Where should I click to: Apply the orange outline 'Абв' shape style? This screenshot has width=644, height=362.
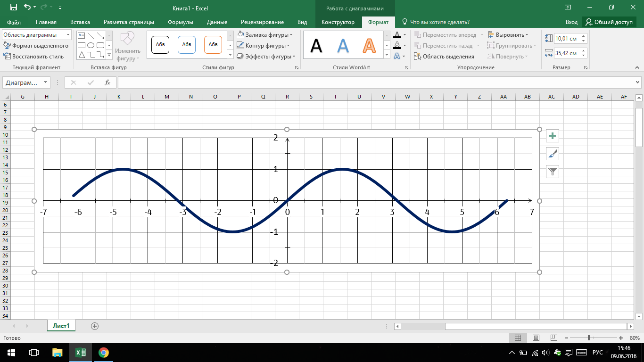pyautogui.click(x=213, y=45)
